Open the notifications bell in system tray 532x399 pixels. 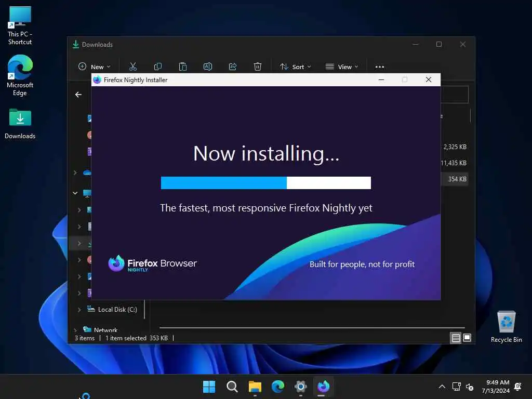518,387
